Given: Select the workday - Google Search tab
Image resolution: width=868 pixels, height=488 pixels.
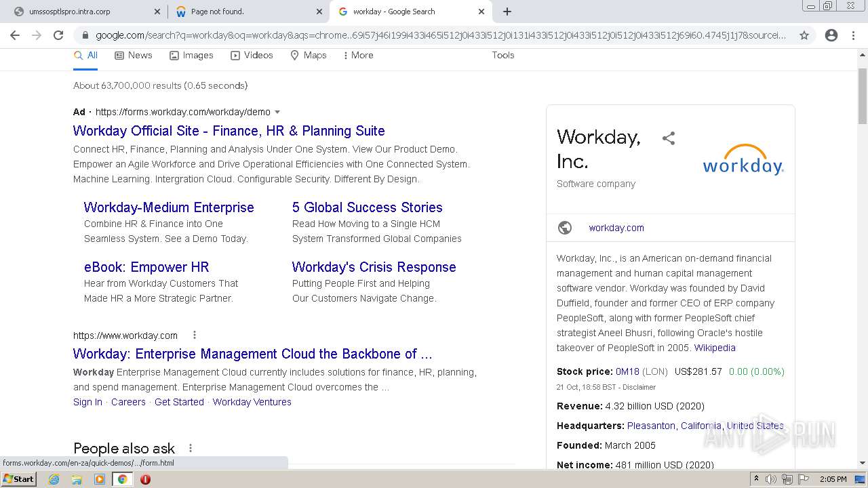Looking at the screenshot, I should 411,12.
